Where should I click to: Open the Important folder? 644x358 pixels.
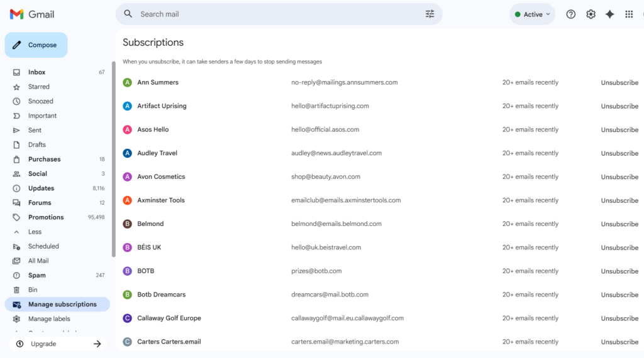pos(57,116)
